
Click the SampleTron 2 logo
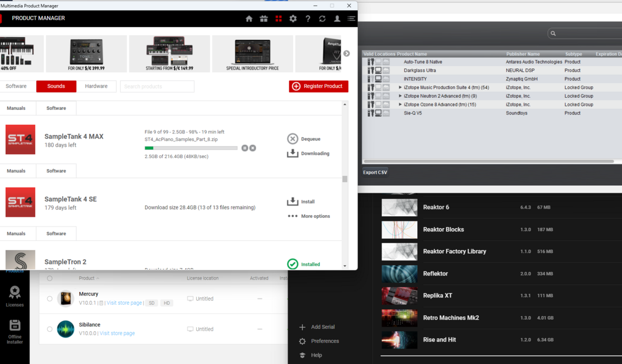(x=20, y=260)
